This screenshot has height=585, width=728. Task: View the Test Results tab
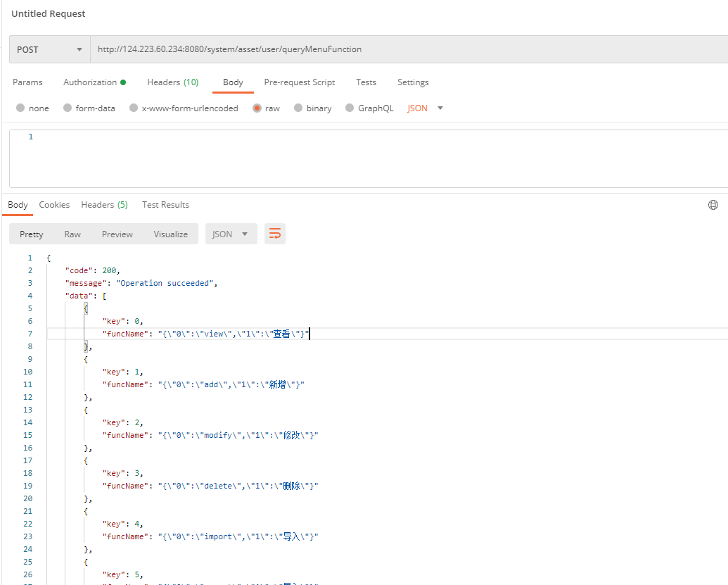pyautogui.click(x=165, y=205)
